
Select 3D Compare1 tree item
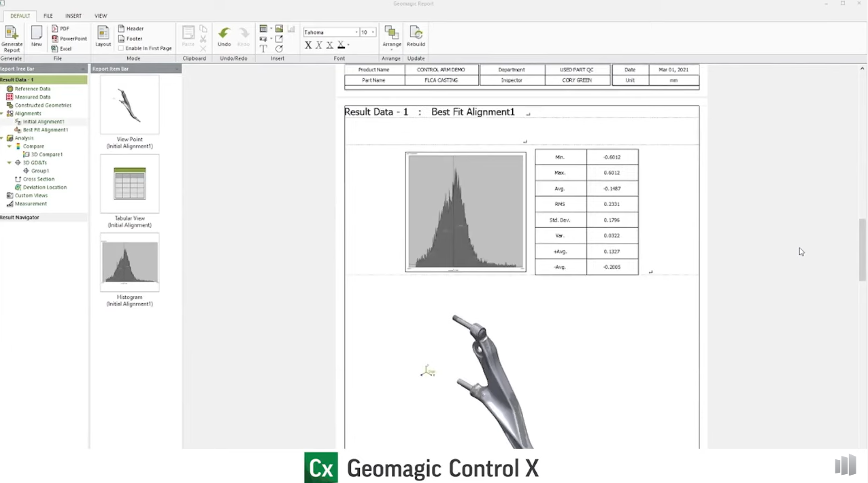(46, 154)
